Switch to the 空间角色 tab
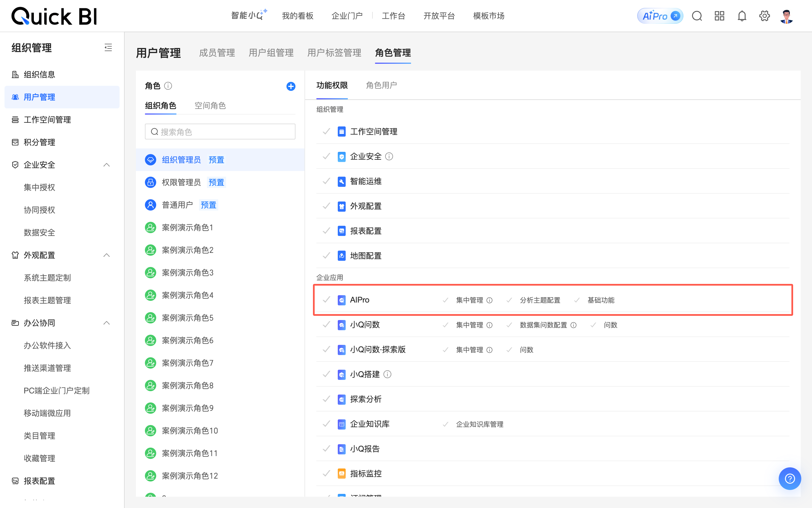The image size is (812, 508). (x=210, y=106)
